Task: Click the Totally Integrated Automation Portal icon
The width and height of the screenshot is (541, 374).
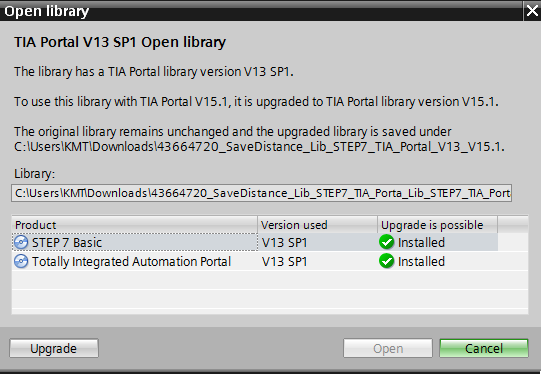Action: click(x=21, y=261)
